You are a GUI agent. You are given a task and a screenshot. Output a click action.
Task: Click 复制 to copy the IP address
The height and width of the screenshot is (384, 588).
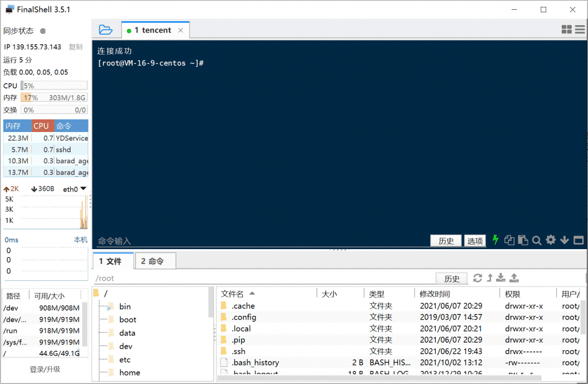(x=75, y=47)
